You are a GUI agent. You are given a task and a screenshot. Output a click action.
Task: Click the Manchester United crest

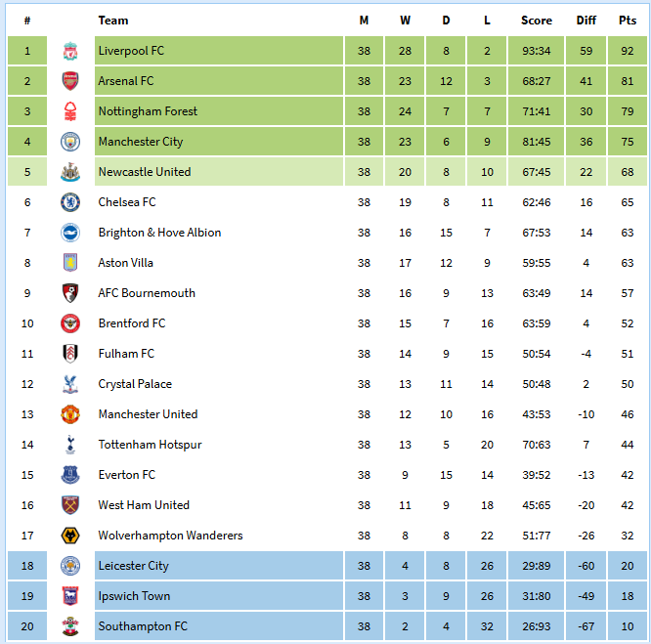point(70,414)
